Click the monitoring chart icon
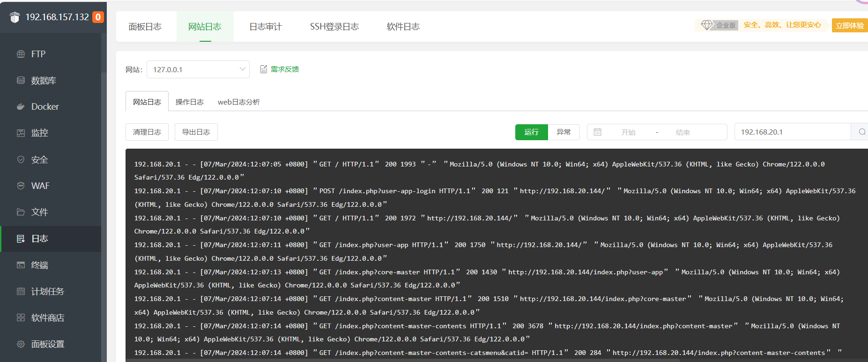 (21, 133)
